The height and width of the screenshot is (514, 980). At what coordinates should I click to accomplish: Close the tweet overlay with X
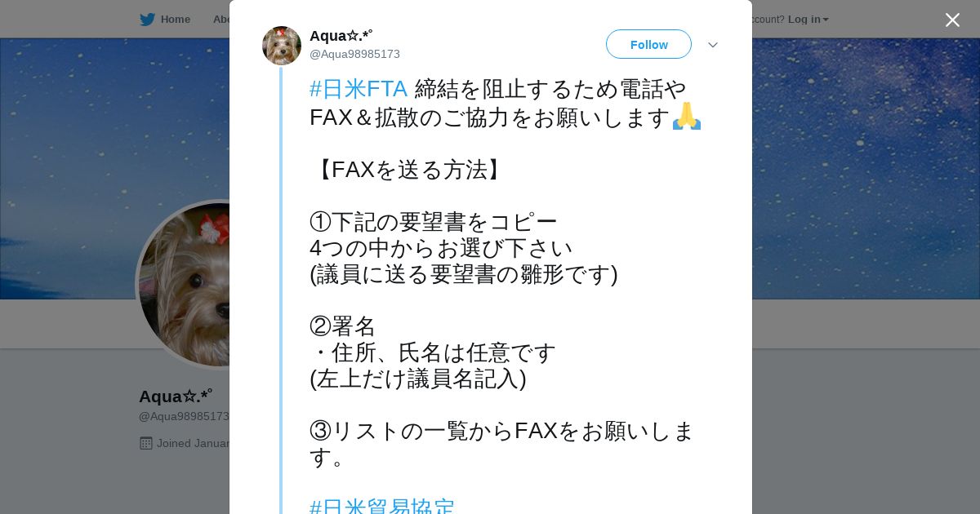coord(952,20)
